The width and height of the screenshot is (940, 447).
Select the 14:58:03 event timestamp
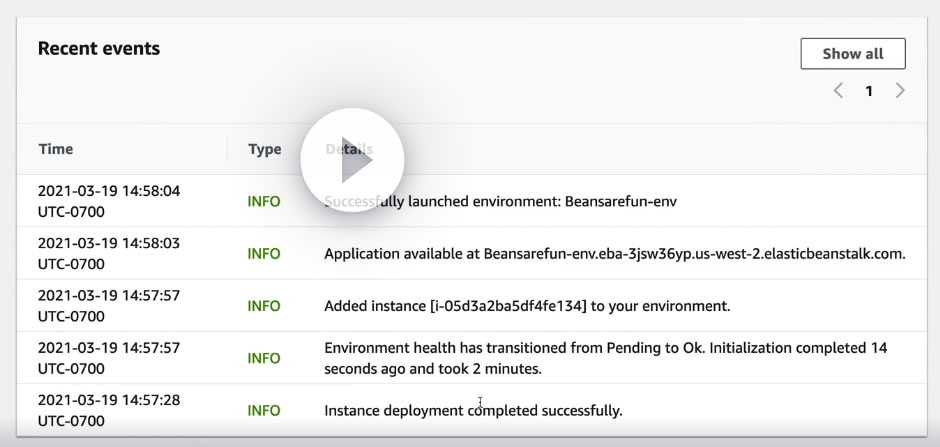click(109, 253)
